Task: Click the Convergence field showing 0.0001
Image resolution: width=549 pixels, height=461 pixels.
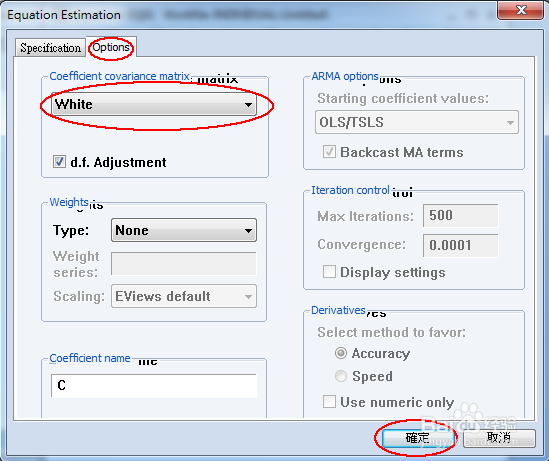Action: (460, 245)
